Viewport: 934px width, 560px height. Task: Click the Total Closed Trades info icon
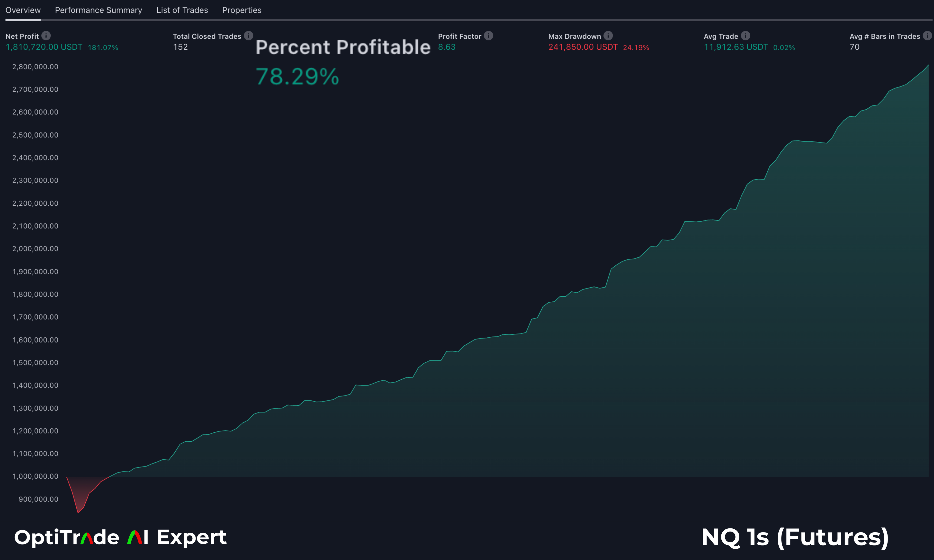[248, 35]
